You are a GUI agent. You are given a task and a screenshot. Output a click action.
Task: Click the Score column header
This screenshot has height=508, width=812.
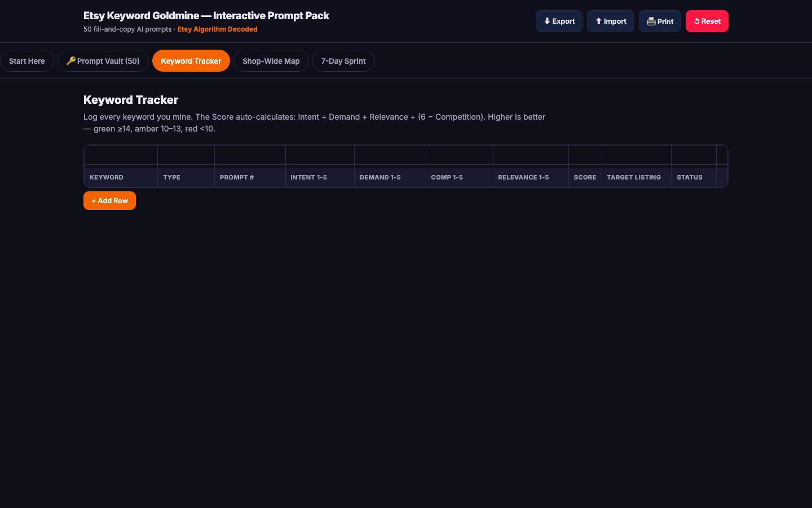point(585,177)
